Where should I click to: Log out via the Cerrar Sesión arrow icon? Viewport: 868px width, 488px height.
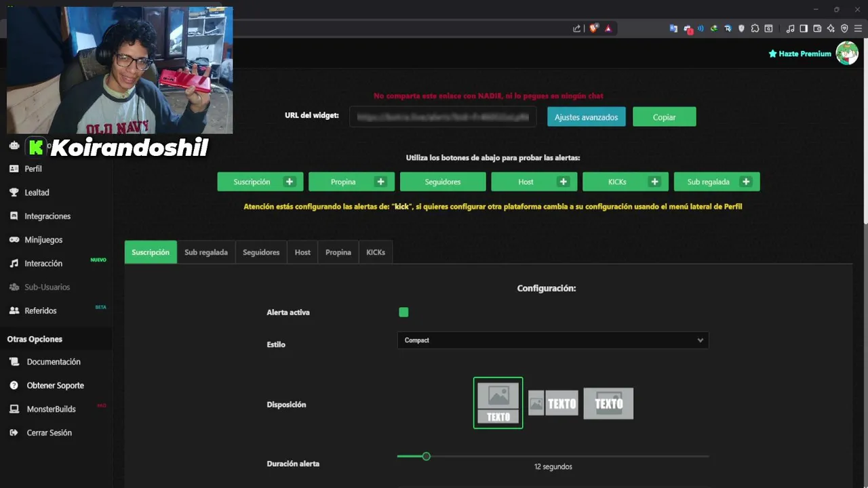[x=14, y=432]
